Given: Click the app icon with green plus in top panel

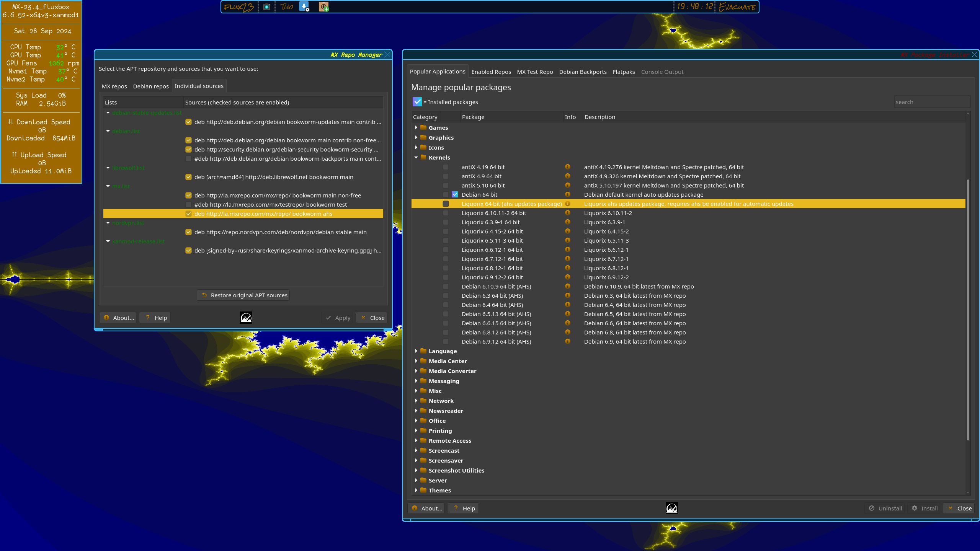Looking at the screenshot, I should pyautogui.click(x=324, y=7).
